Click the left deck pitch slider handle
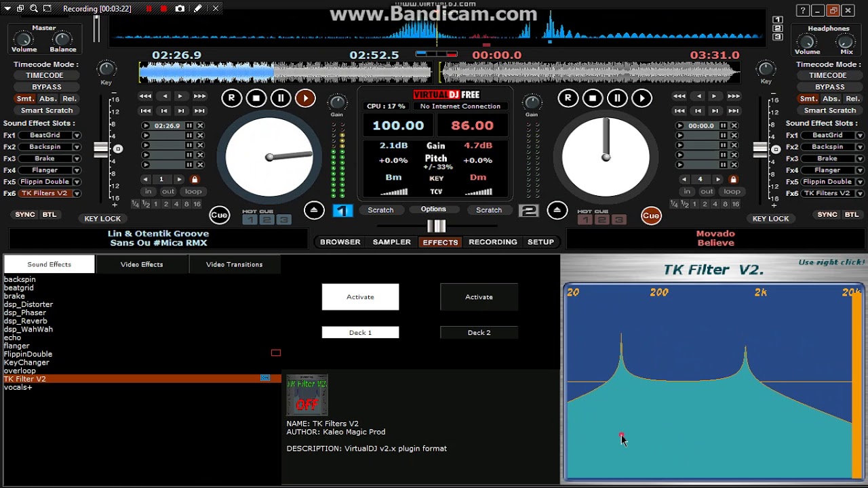Screen dimensions: 868x488 pyautogui.click(x=101, y=149)
